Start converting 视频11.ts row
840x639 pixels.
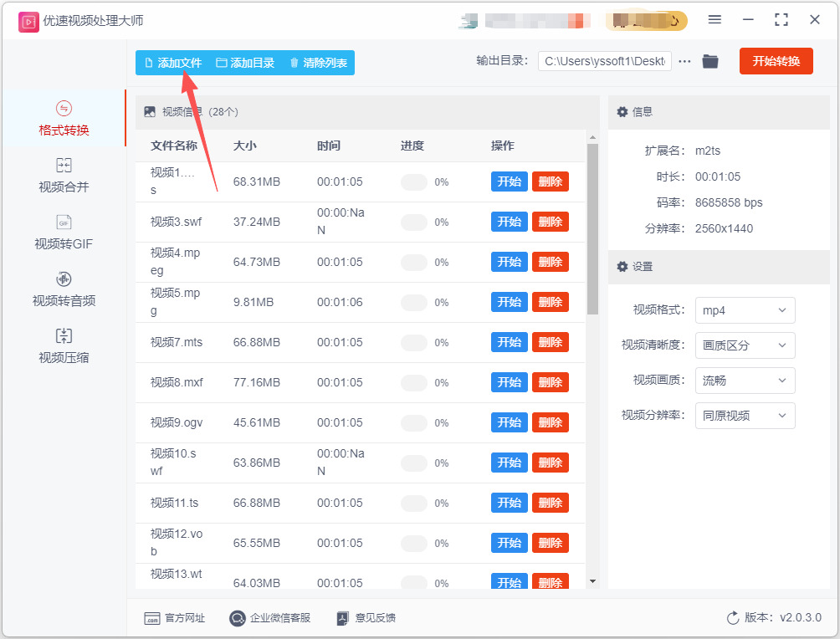(509, 503)
